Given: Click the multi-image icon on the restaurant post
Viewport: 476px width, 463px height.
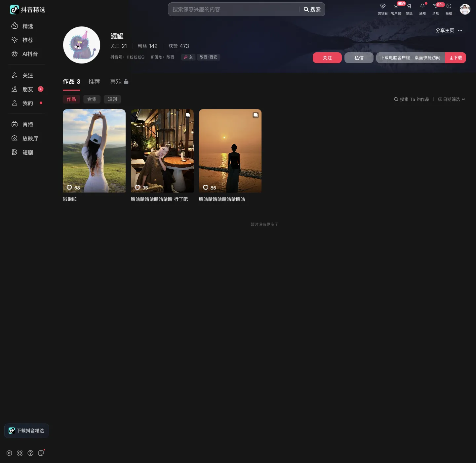Looking at the screenshot, I should (x=188, y=115).
